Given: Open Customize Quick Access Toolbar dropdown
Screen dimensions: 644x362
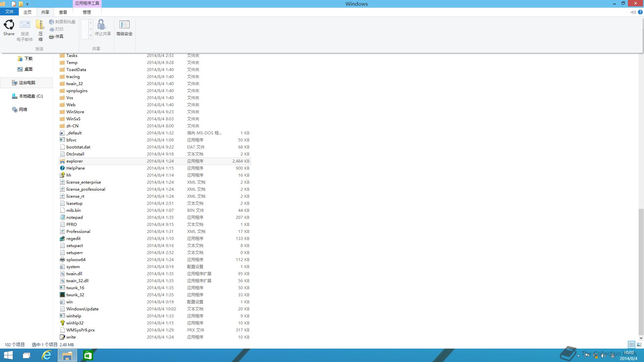Looking at the screenshot, I should (x=27, y=4).
